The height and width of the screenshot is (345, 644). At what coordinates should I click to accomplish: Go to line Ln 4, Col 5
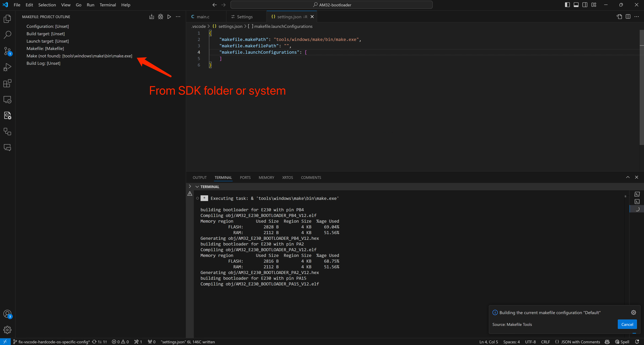pos(488,342)
